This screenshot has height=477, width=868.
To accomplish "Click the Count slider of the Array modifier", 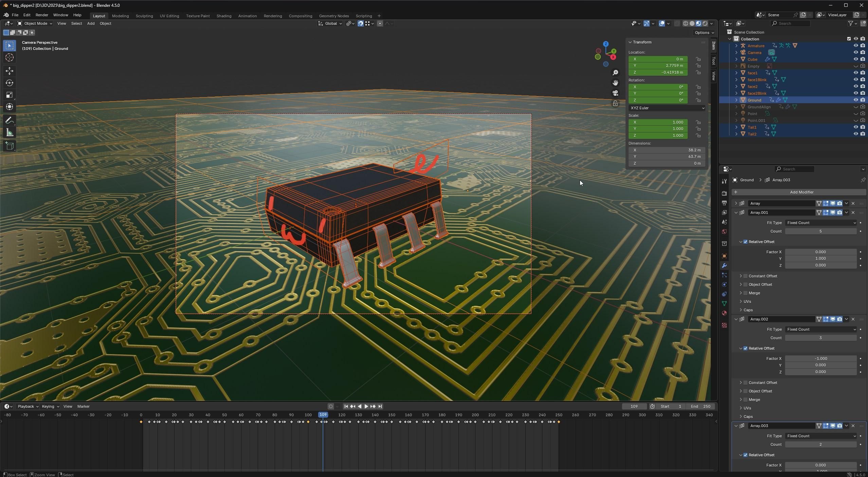I will coord(821,231).
